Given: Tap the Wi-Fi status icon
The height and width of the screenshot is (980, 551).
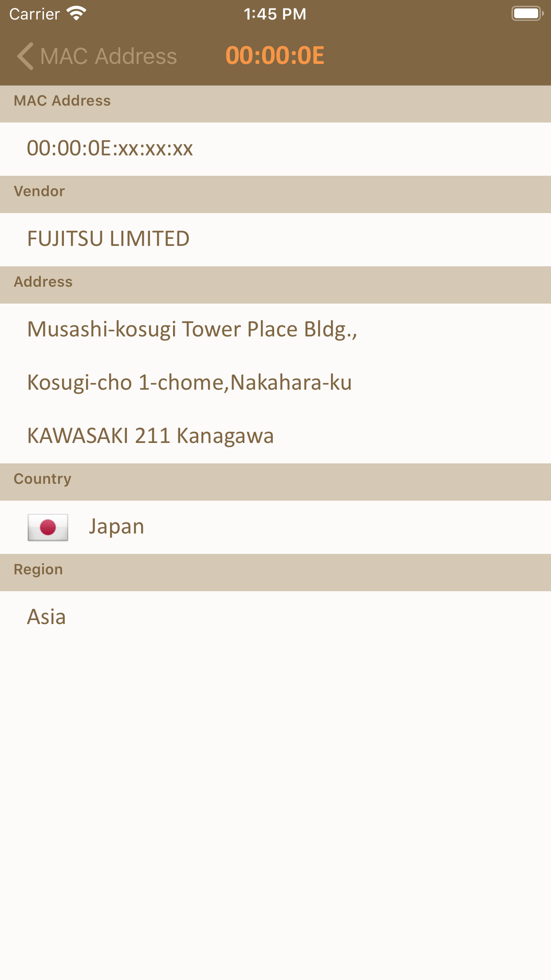Looking at the screenshot, I should pos(76,14).
